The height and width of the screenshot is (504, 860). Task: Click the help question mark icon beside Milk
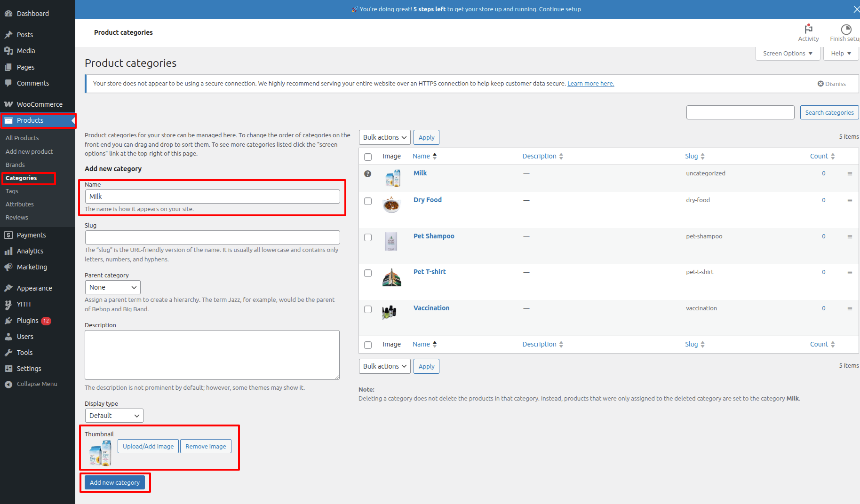[368, 174]
